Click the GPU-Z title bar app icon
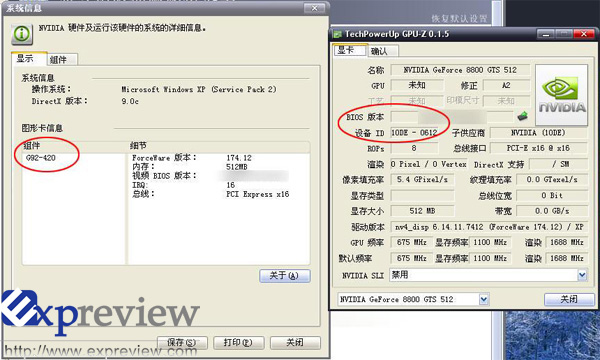Viewport: 600px width, 360px height. point(338,34)
